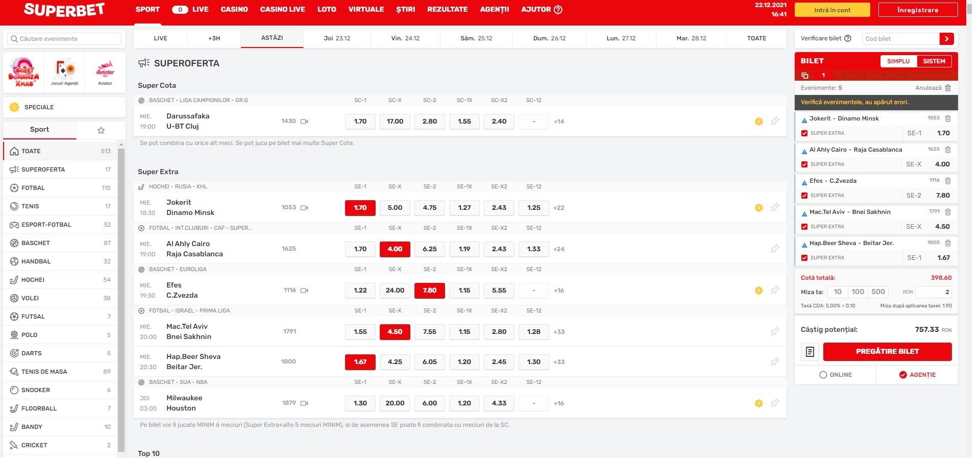Viewport: 980px width, 458px height.
Task: Click the copy ticket icon in Bilet
Action: coord(805,75)
